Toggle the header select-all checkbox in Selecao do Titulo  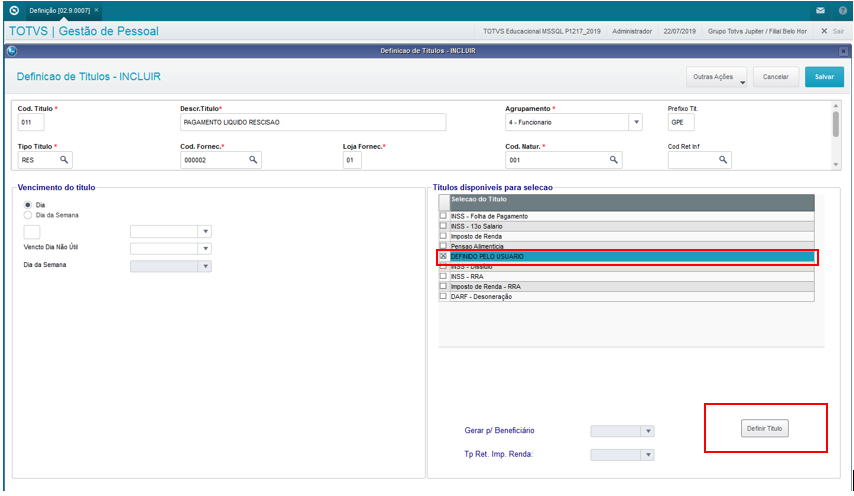click(444, 203)
